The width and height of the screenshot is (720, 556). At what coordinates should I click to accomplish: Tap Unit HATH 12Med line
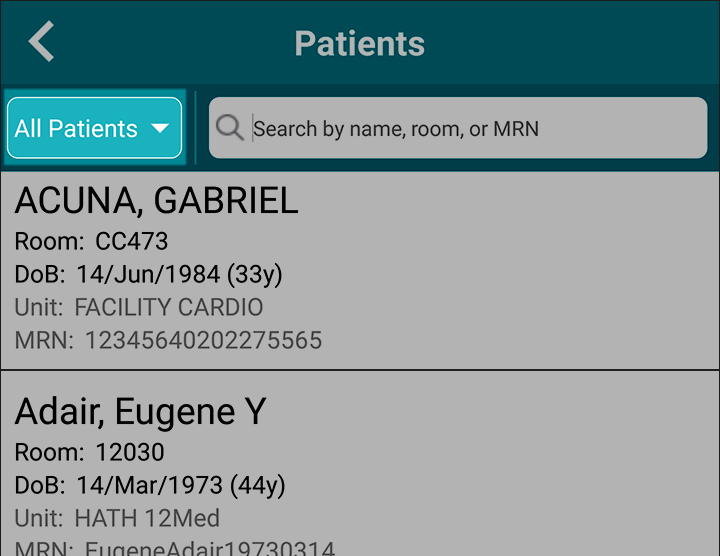point(117,518)
